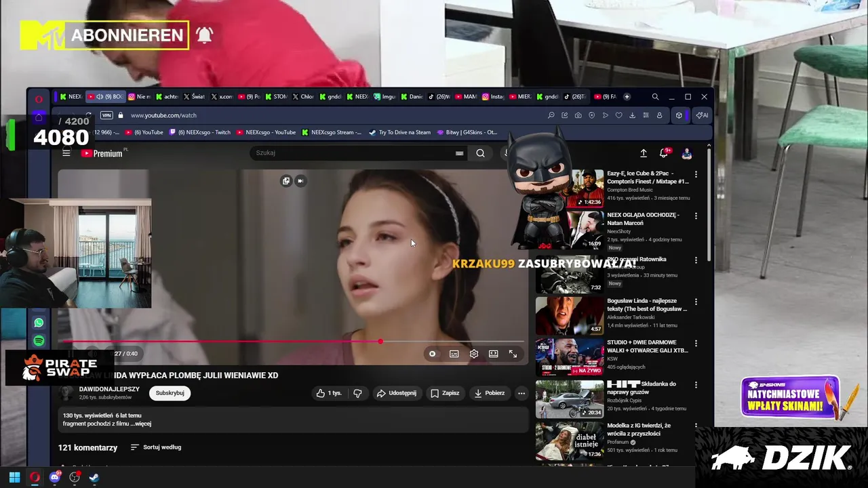Open DAWIDONAJLEPSZY channel link
This screenshot has height=488, width=868.
(x=109, y=389)
